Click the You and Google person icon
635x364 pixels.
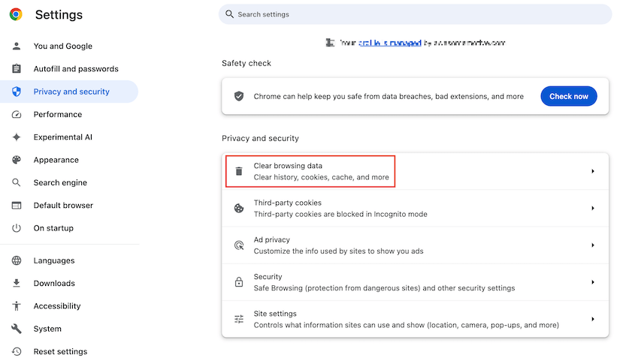(x=17, y=46)
